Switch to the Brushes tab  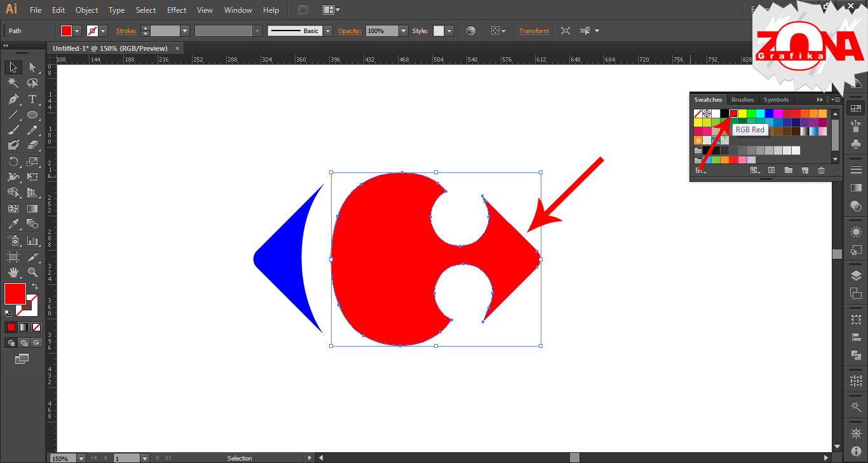click(x=742, y=100)
